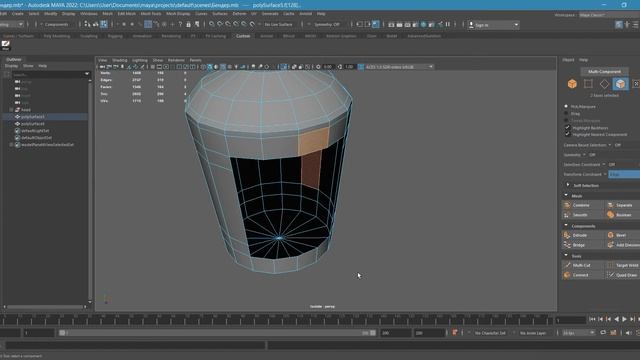Image resolution: width=640 pixels, height=360 pixels.
Task: Select the highlighted face component mode icon
Action: pyautogui.click(x=620, y=84)
